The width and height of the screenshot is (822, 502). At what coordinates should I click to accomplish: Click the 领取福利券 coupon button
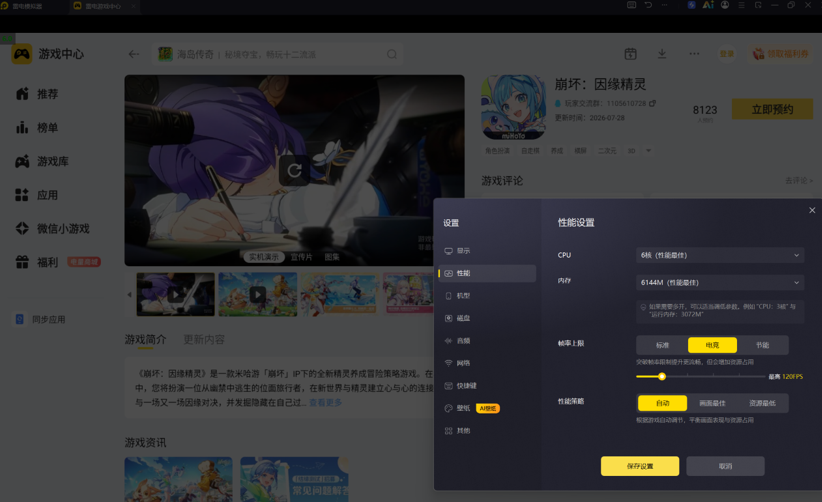point(781,53)
